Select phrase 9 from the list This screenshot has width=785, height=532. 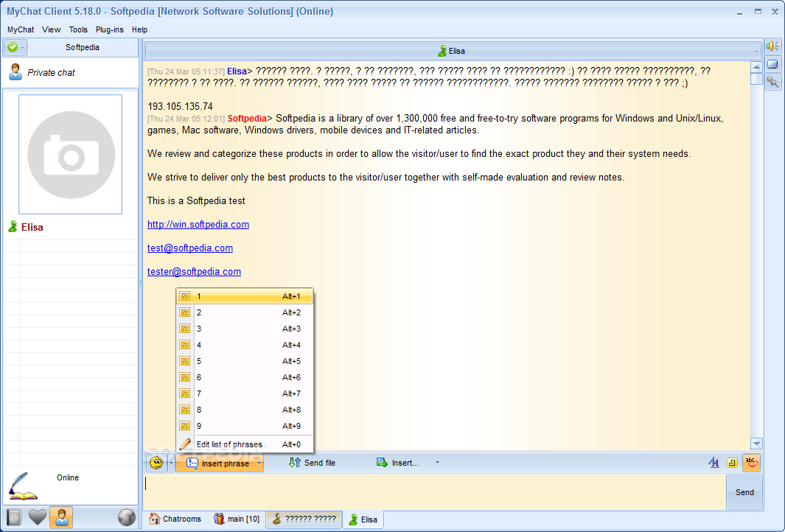coord(245,426)
